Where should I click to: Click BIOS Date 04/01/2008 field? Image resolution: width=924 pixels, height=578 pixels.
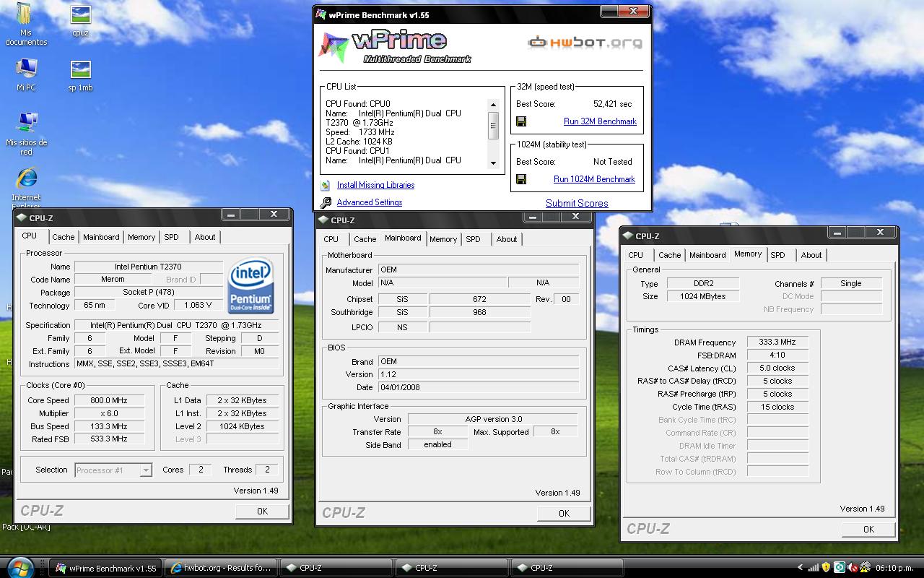pos(479,387)
